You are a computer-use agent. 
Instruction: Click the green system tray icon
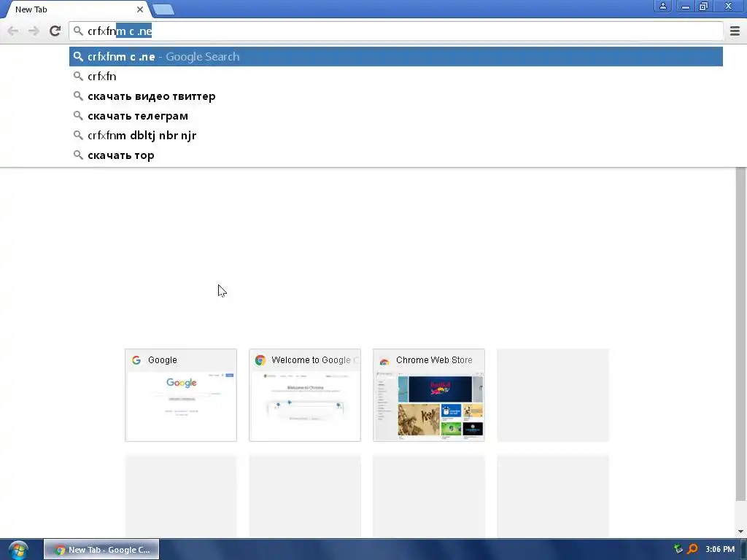click(678, 550)
